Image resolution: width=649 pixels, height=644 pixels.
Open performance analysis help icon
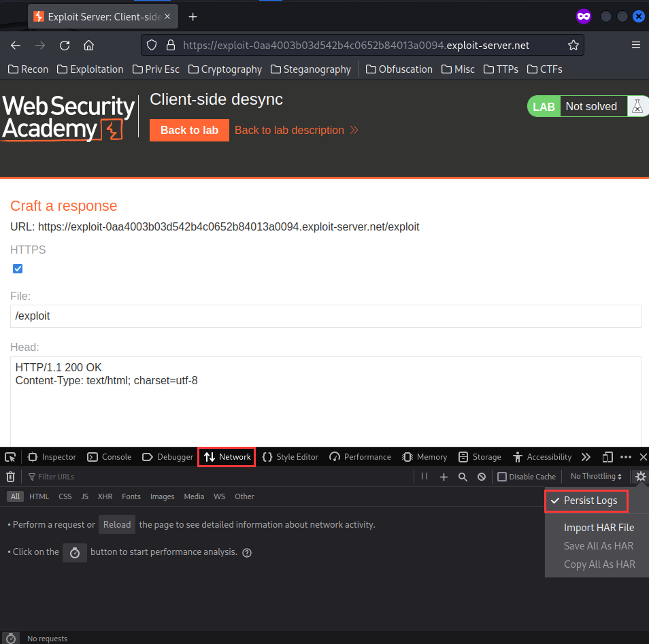(247, 552)
